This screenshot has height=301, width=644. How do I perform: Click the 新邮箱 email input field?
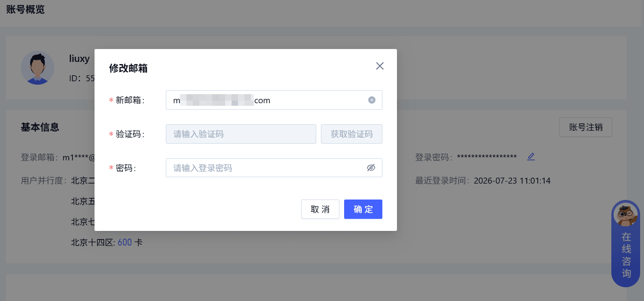tap(274, 100)
